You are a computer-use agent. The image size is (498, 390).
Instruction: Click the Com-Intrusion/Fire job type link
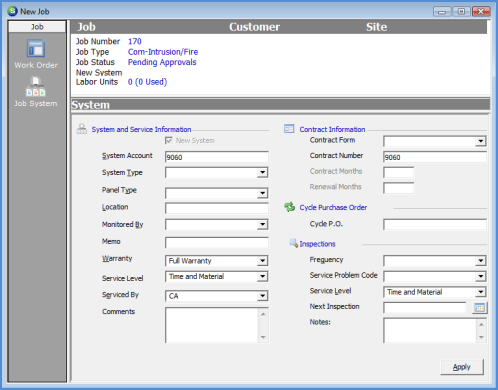pos(163,52)
